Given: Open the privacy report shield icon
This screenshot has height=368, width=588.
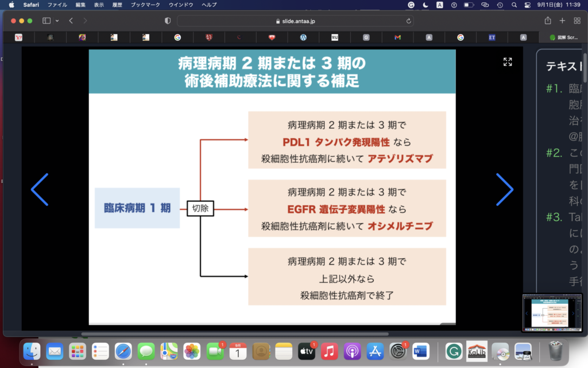Looking at the screenshot, I should (x=168, y=21).
